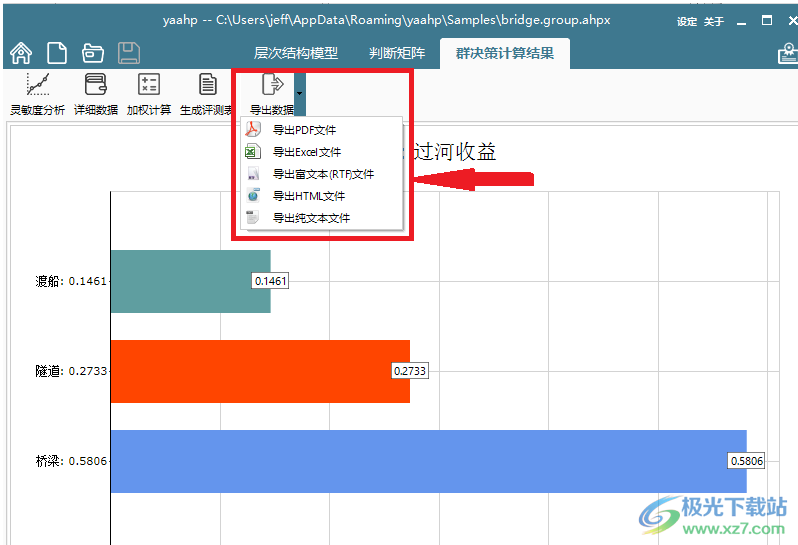Image resolution: width=798 pixels, height=545 pixels.
Task: Select 导出富文本(RTF)文件 menu entry
Action: 322,174
